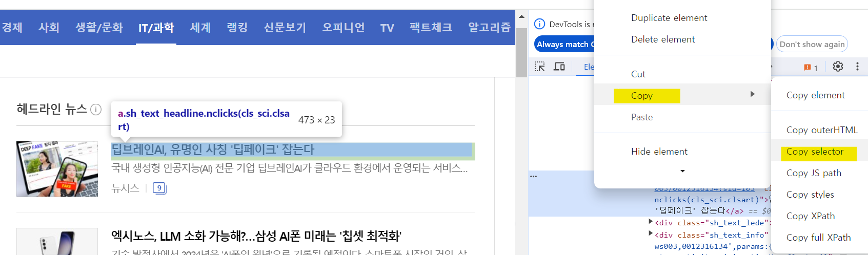Open the 엑시노스 LLM 소화 headline
The image size is (868, 255).
tap(256, 236)
